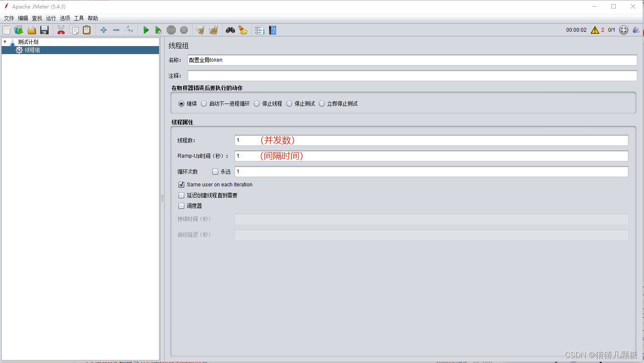The height and width of the screenshot is (363, 644).
Task: Open the 编辑 menu
Action: click(x=23, y=18)
